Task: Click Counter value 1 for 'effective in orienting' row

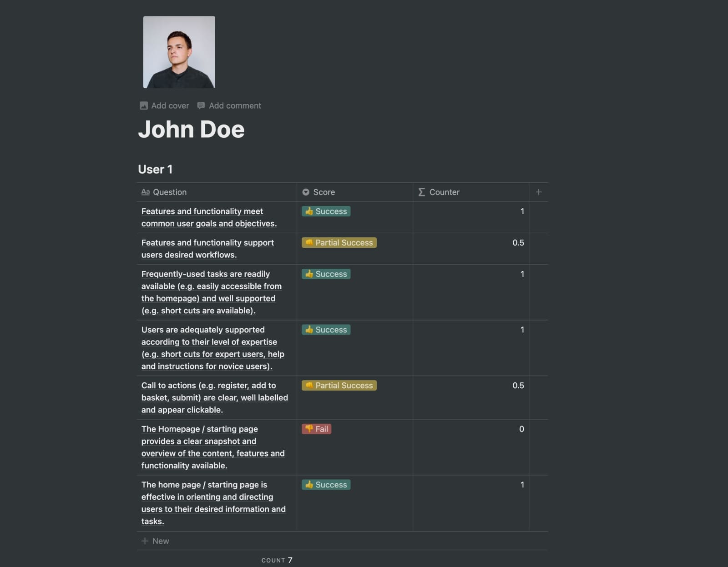Action: pos(522,485)
